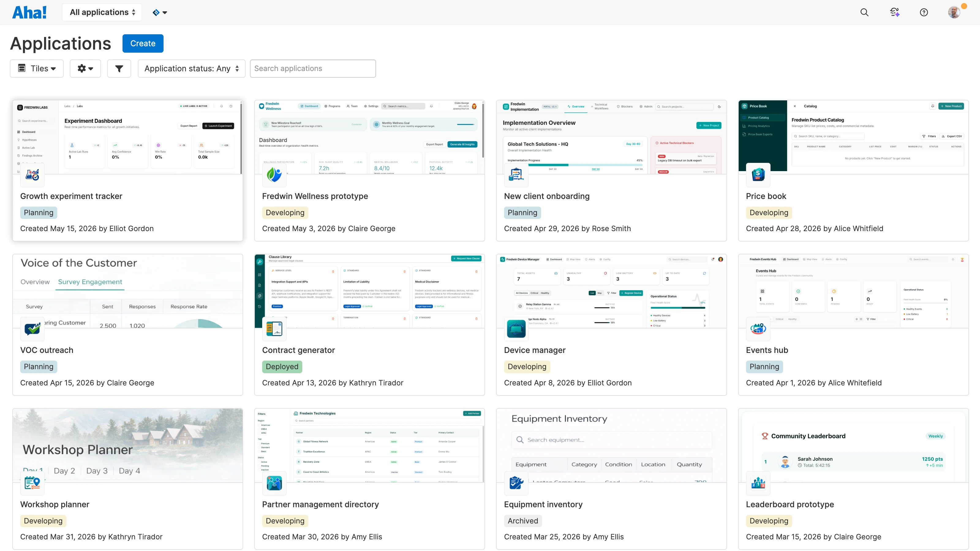Click the Contract generator app icon
980x551 pixels.
(274, 329)
